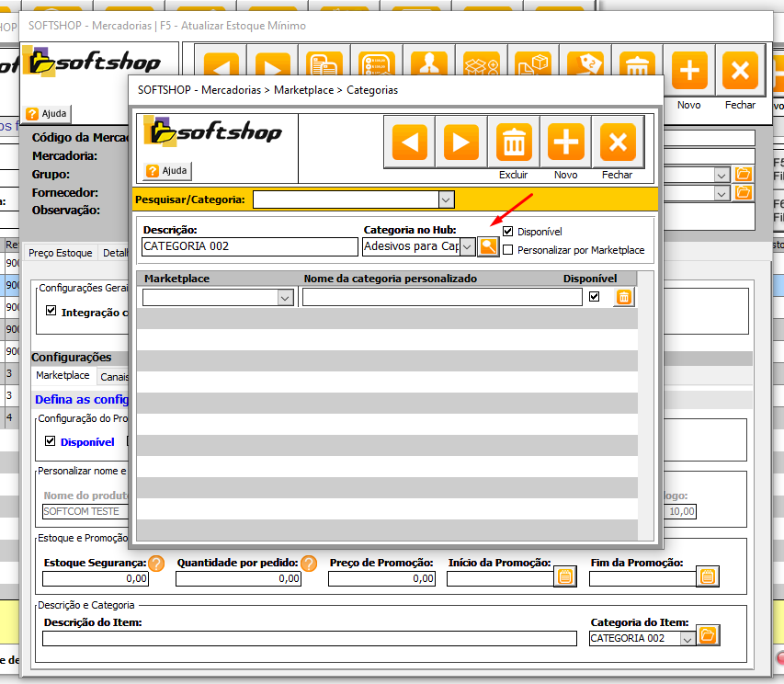Delete the marketplace row using its trash icon
The height and width of the screenshot is (684, 784).
(x=623, y=297)
